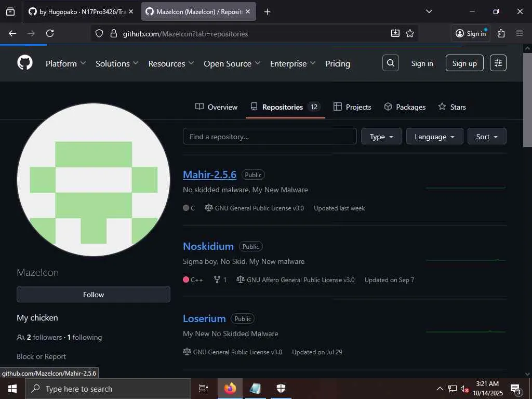Click the Windows Security shield taskbar icon
Viewport: 532px width, 399px height.
click(x=281, y=389)
